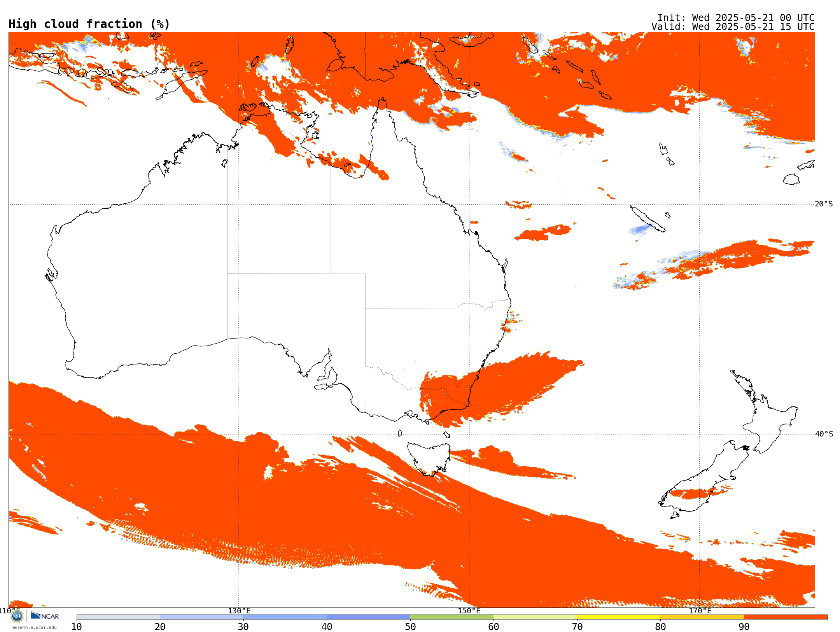Click the 80-90 amber colorbar segment
The height and width of the screenshot is (632, 840).
(702, 617)
